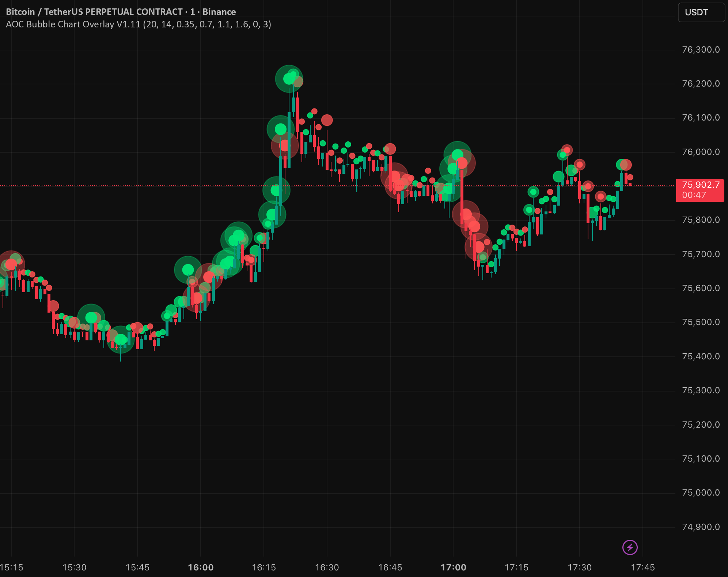Viewport: 728px width, 577px height.
Task: Click the 16:00 time axis label
Action: tap(201, 568)
